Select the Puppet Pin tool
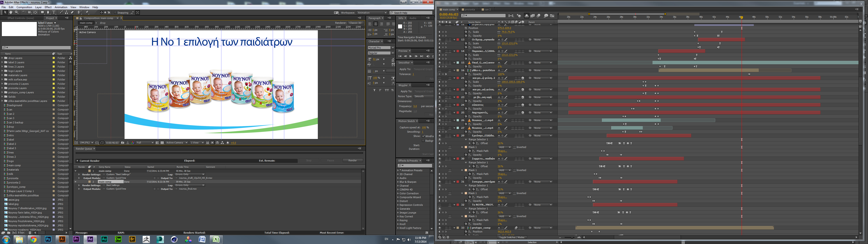Screen dimensions: 868x244 pos(87,12)
